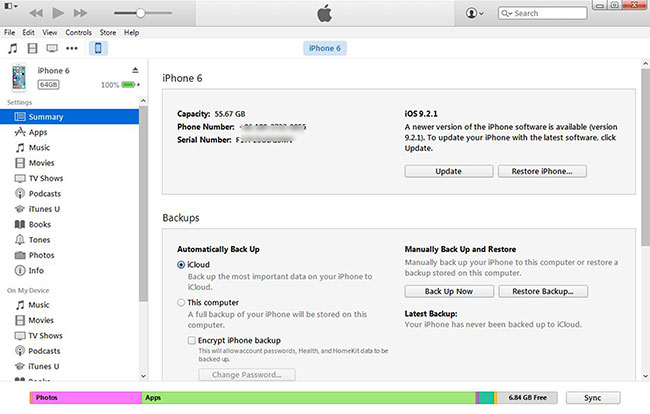Click in the Search field
The height and width of the screenshot is (414, 650).
pos(542,13)
